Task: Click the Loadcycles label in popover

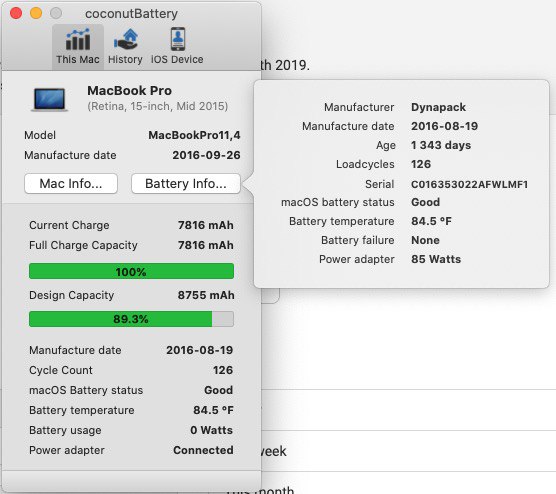Action: pos(365,164)
